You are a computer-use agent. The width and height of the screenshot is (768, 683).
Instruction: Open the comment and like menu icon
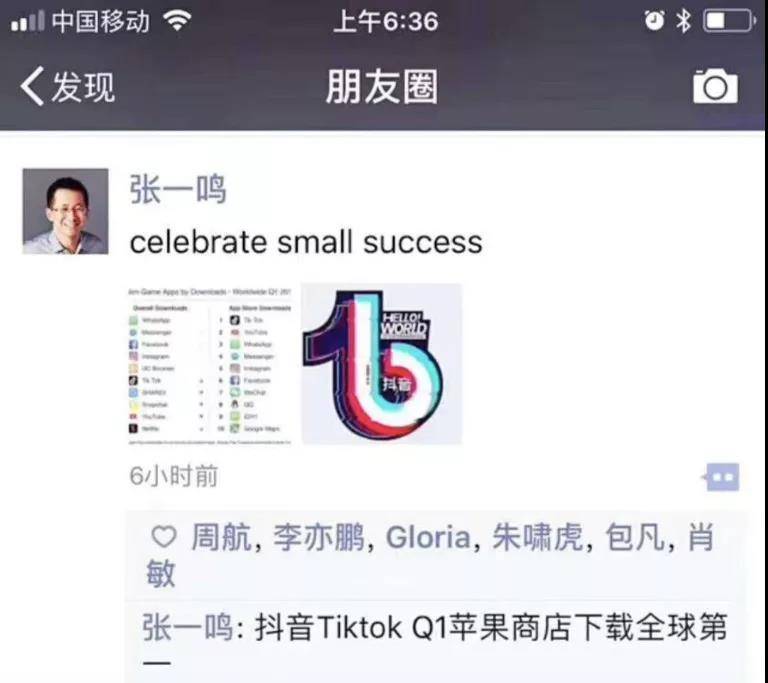click(722, 477)
